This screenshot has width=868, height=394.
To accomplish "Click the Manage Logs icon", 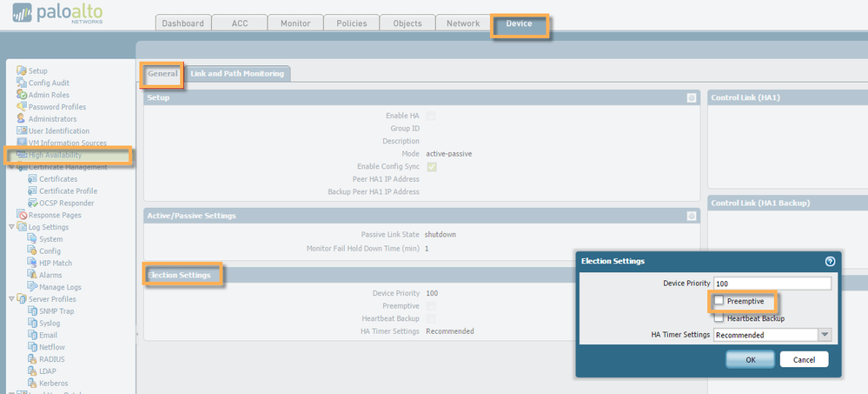I will (x=32, y=287).
